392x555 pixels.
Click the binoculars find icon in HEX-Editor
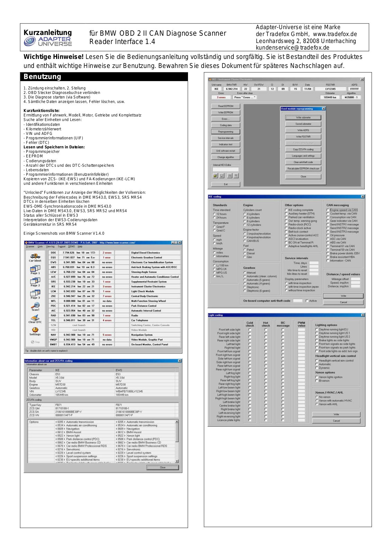(x=229, y=176)
